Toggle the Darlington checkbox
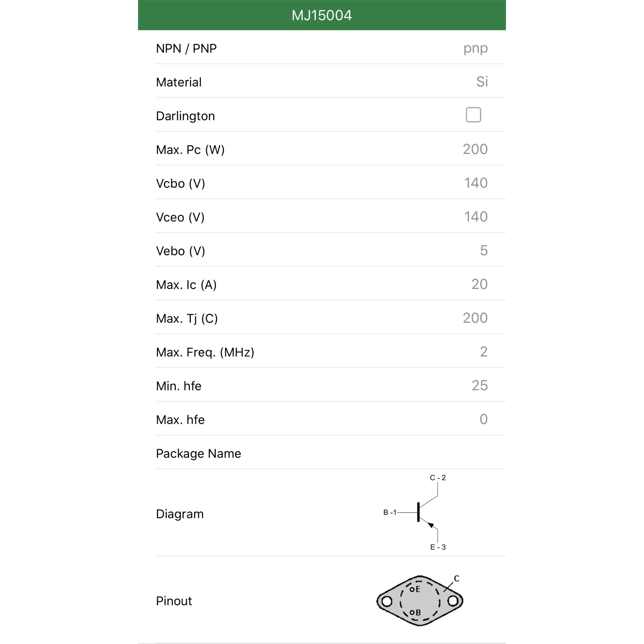Viewport: 644px width, 644px height. pyautogui.click(x=473, y=115)
